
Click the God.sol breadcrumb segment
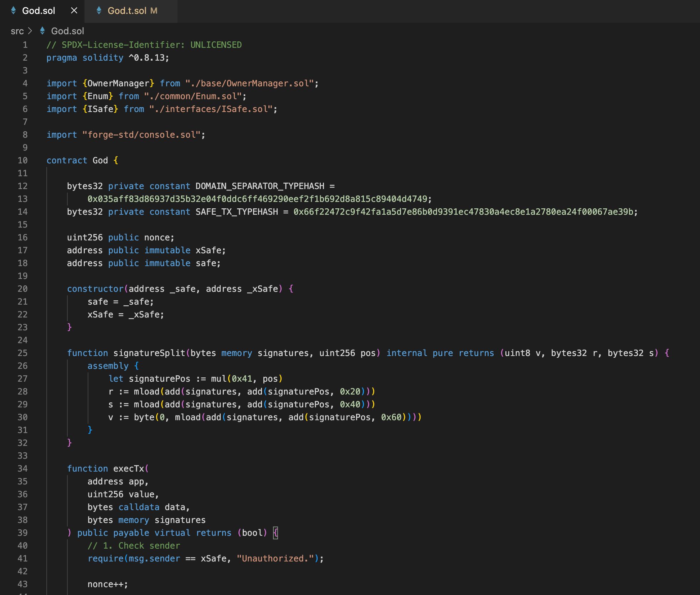point(67,31)
